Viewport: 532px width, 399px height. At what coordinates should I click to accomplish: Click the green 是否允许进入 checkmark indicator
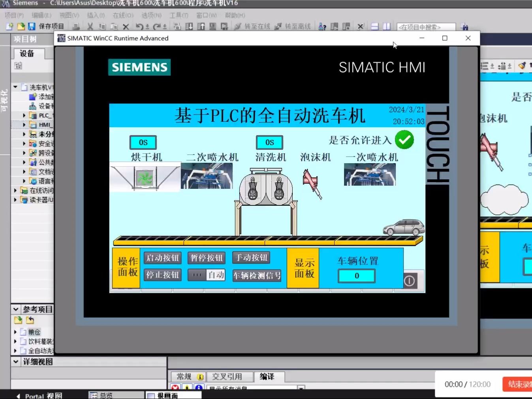[404, 140]
